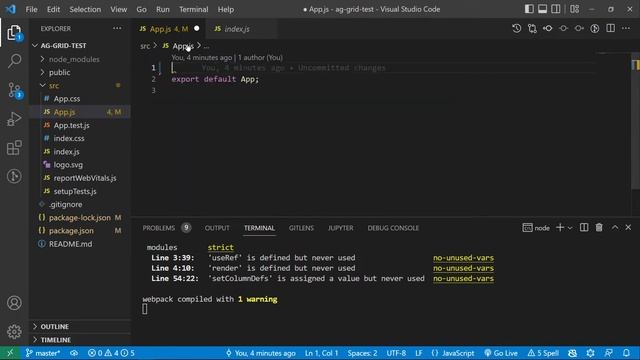The width and height of the screenshot is (640, 360).
Task: Click Go Live in status bar
Action: pyautogui.click(x=501, y=353)
